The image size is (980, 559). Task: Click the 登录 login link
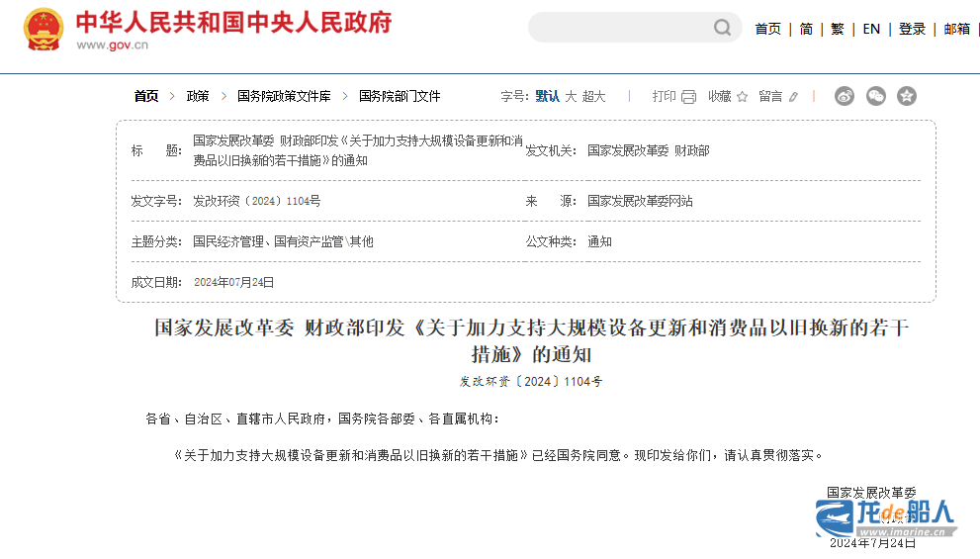pyautogui.click(x=912, y=29)
